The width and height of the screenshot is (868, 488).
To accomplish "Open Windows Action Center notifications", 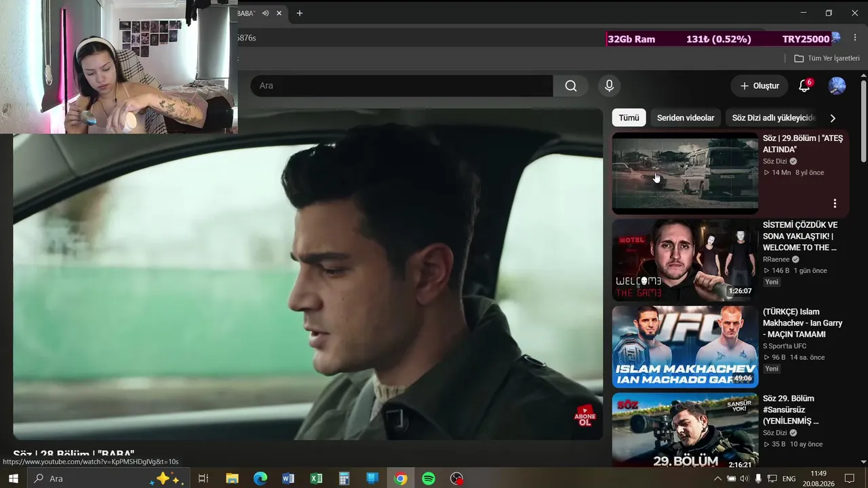I will click(849, 479).
